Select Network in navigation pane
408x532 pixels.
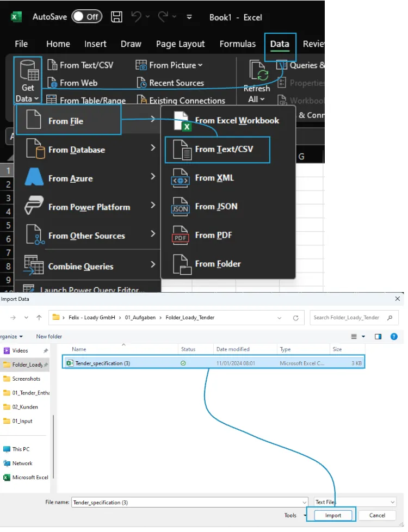point(22,463)
